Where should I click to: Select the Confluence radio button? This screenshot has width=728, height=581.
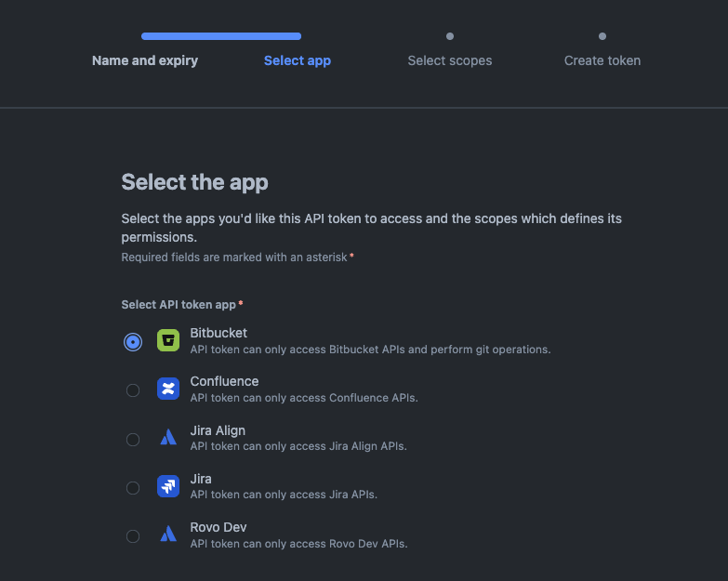coord(133,390)
